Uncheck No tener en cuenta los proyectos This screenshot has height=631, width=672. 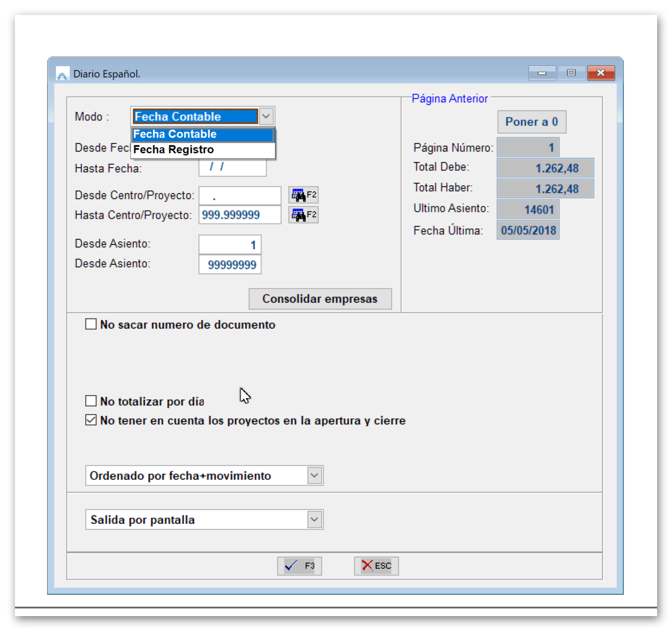pos(91,420)
